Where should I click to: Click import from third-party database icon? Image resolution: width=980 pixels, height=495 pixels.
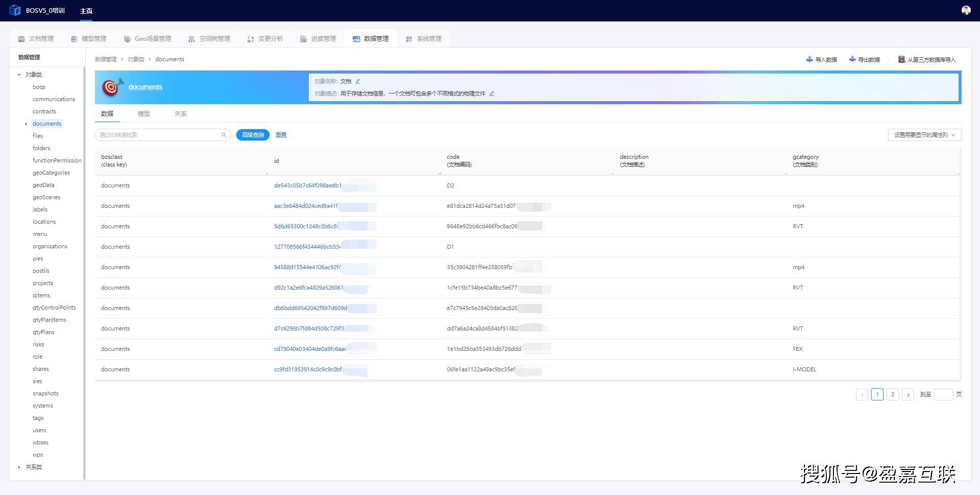(902, 59)
